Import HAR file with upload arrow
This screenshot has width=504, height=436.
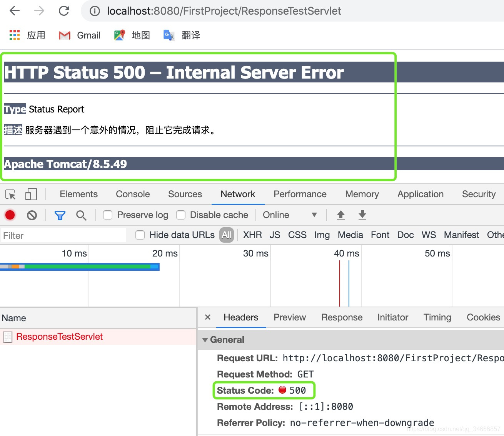point(341,215)
